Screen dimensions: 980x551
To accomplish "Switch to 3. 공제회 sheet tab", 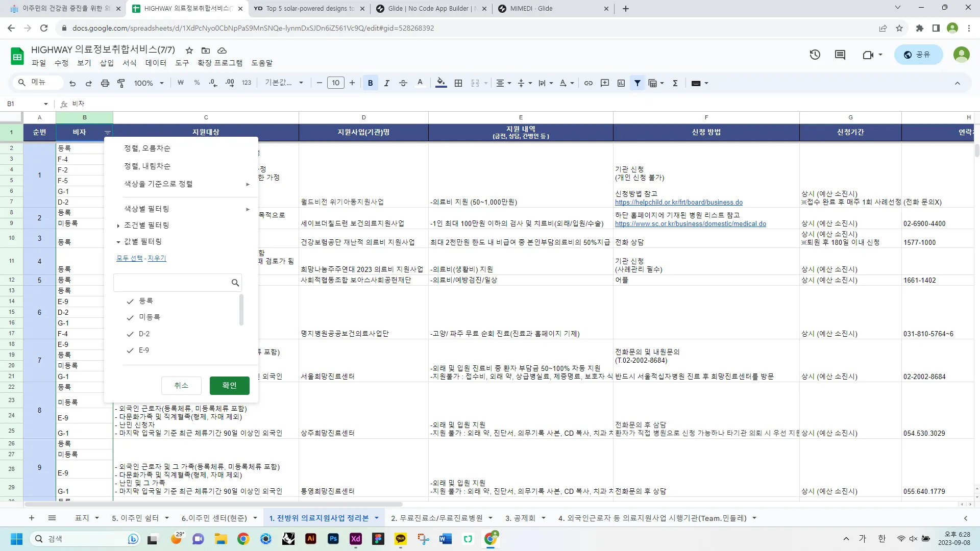I will click(520, 518).
